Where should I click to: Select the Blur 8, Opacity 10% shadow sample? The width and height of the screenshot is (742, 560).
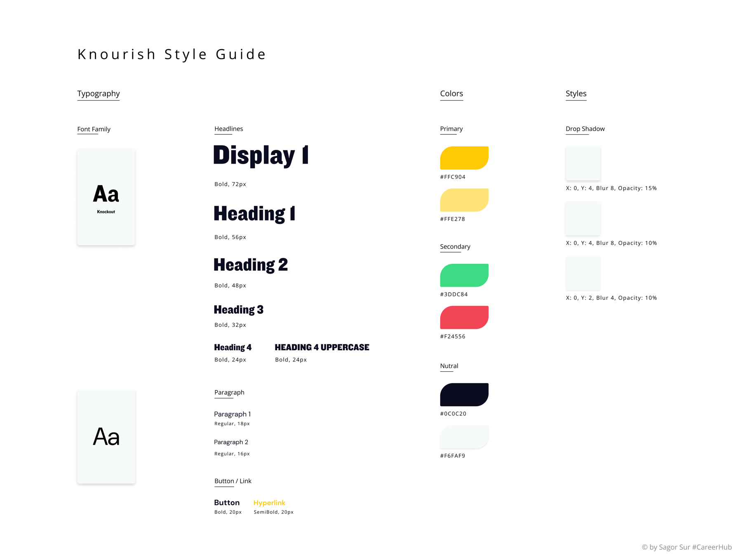click(583, 218)
